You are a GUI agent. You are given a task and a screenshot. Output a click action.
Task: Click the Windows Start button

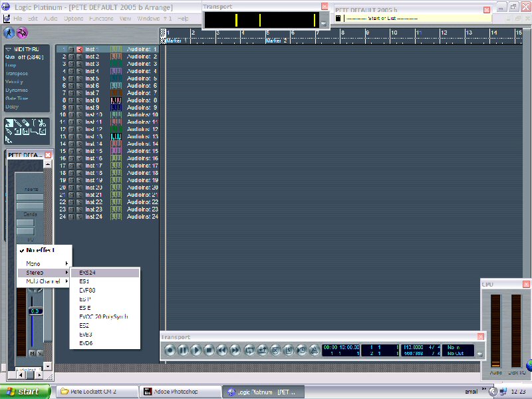coord(24,392)
